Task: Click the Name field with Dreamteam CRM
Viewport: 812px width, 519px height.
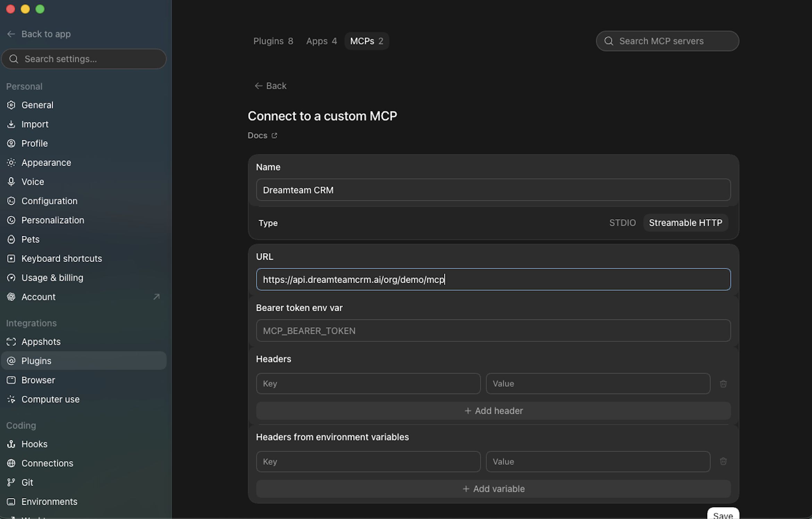Action: (493, 190)
